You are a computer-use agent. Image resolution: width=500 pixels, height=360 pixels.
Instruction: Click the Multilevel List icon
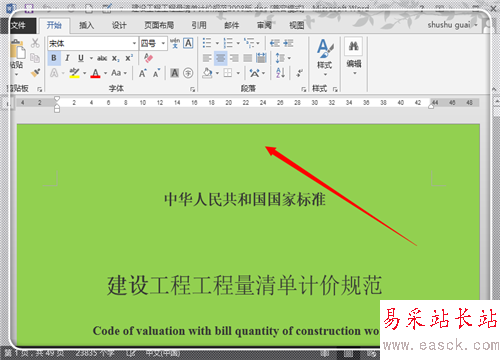[x=249, y=43]
